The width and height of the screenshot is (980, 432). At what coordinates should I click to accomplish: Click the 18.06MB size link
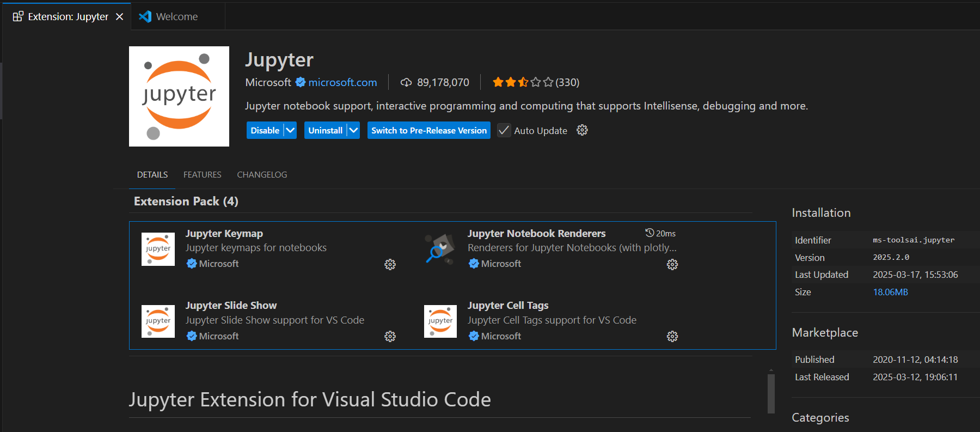coord(890,292)
